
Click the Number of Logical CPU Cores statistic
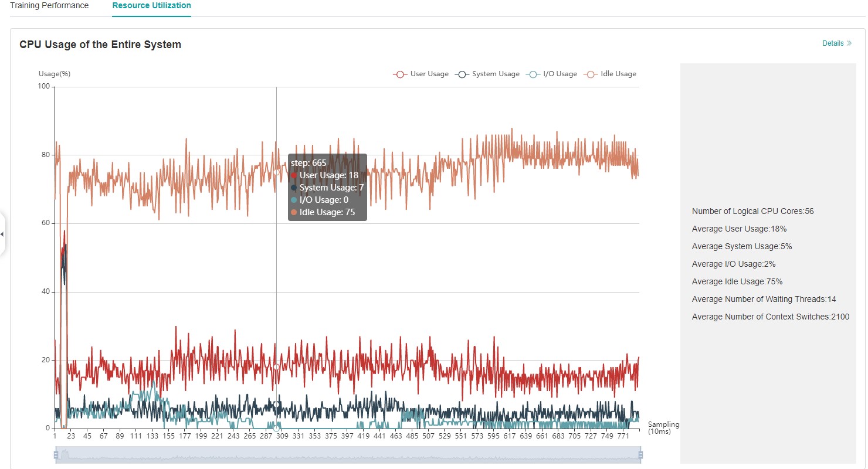point(752,212)
